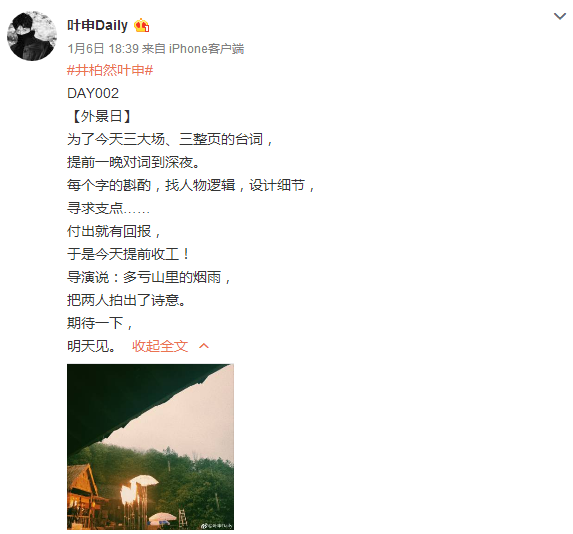573x534 pixels.
Task: Click the line 提前一晚对词到深夜
Action: (x=133, y=162)
